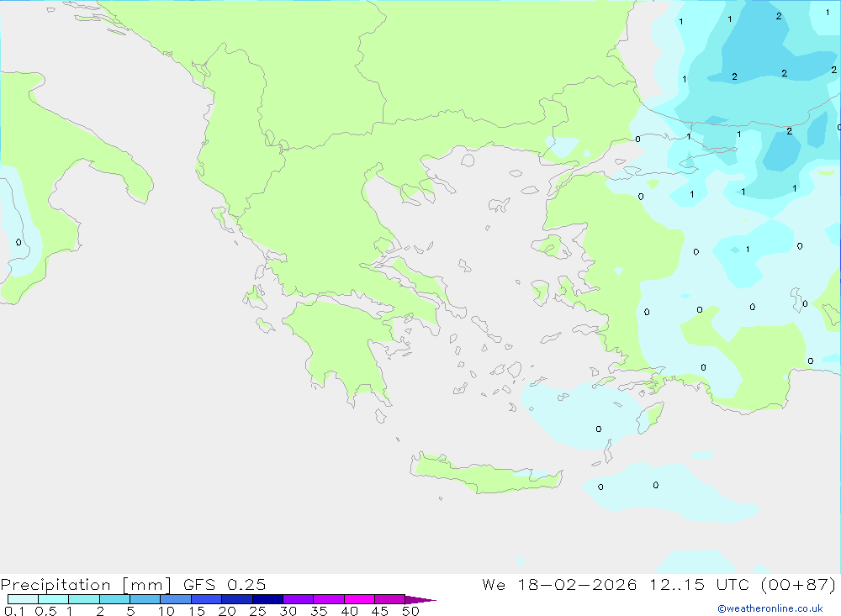Click the legend swatch between 20 and 25
Image resolution: width=841 pixels, height=616 pixels.
pyautogui.click(x=237, y=599)
